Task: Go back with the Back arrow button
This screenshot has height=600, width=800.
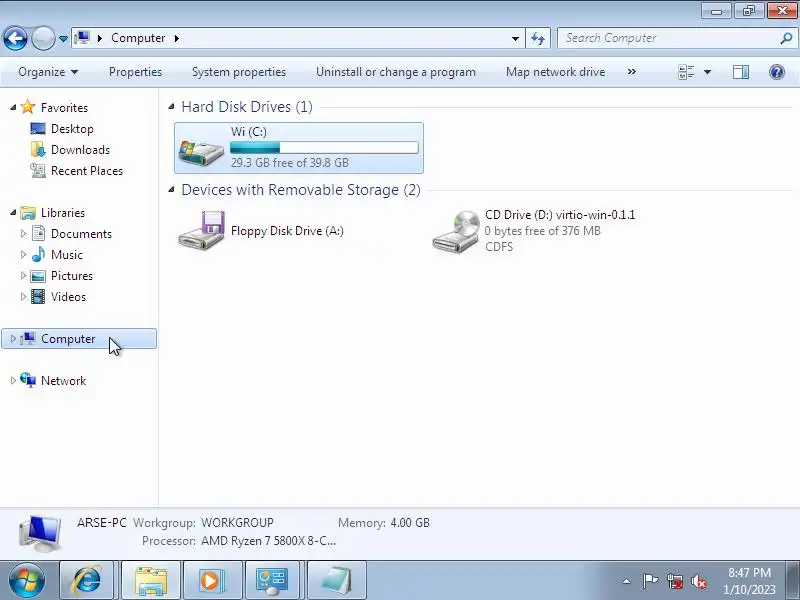Action: [15, 38]
